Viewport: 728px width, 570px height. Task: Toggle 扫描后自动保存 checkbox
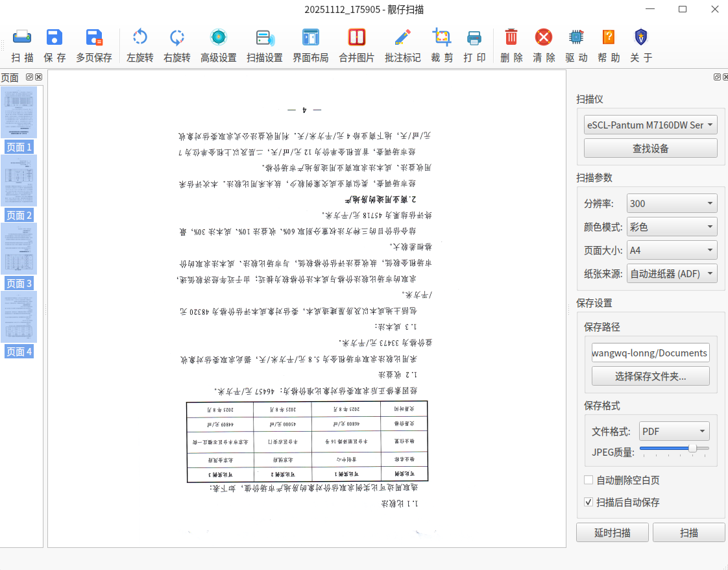(x=588, y=502)
